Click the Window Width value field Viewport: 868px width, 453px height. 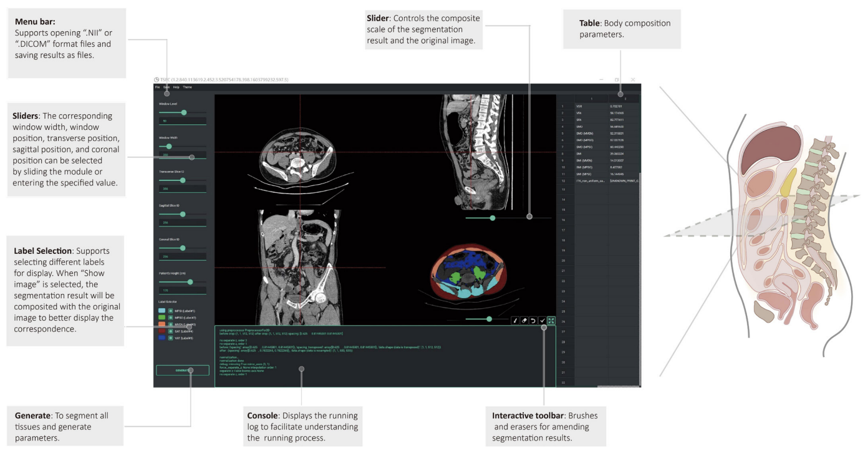(183, 154)
